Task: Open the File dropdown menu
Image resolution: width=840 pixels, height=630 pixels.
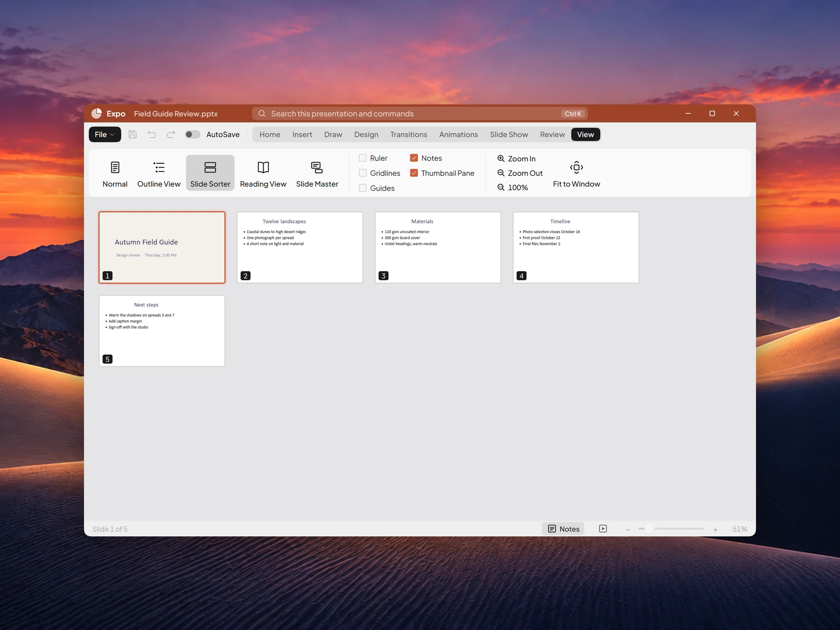Action: tap(105, 134)
